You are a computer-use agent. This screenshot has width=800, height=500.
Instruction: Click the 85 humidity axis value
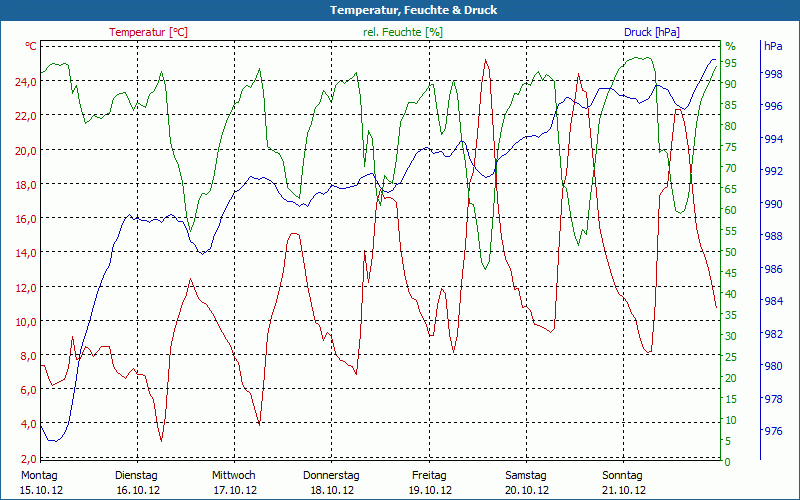731,106
